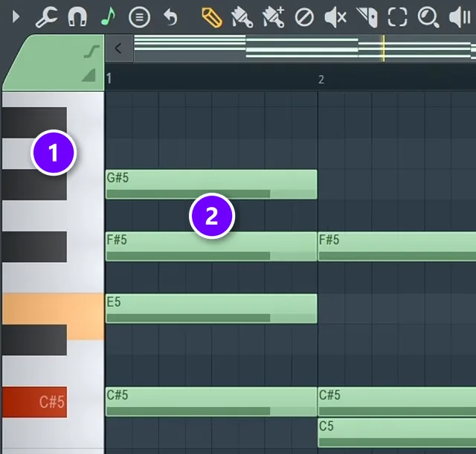Image resolution: width=476 pixels, height=454 pixels.
Task: Choose the Select marquee tool
Action: tap(397, 17)
